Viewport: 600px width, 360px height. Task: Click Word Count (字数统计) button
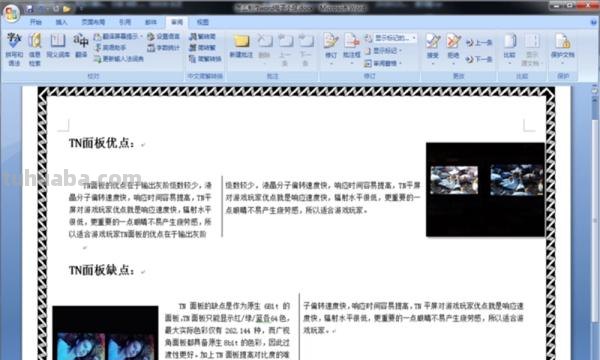(164, 48)
